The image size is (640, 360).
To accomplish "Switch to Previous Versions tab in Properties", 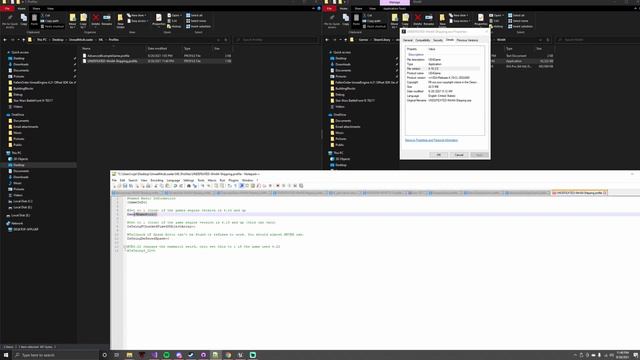I will [467, 40].
